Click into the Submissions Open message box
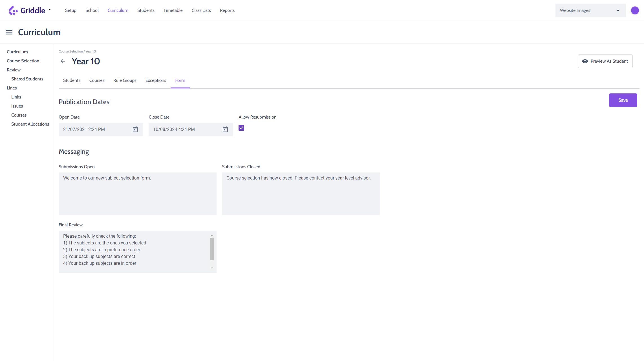This screenshot has height=361, width=644. pyautogui.click(x=138, y=194)
